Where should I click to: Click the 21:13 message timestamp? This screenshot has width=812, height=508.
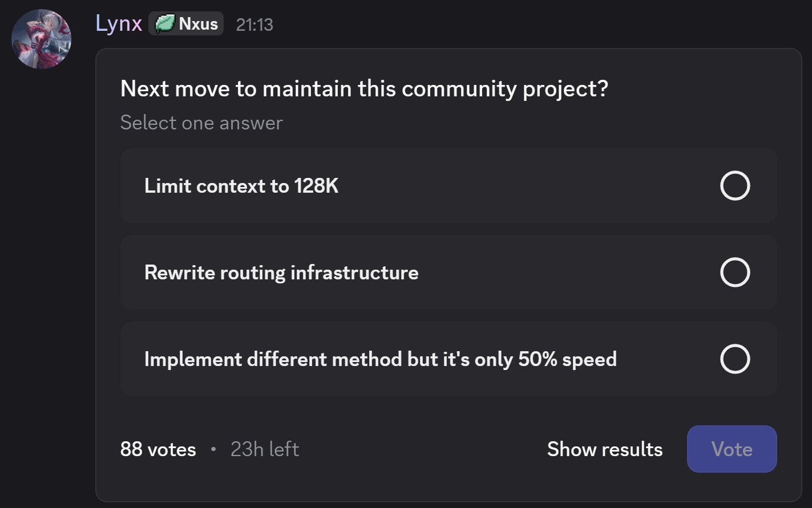click(254, 25)
